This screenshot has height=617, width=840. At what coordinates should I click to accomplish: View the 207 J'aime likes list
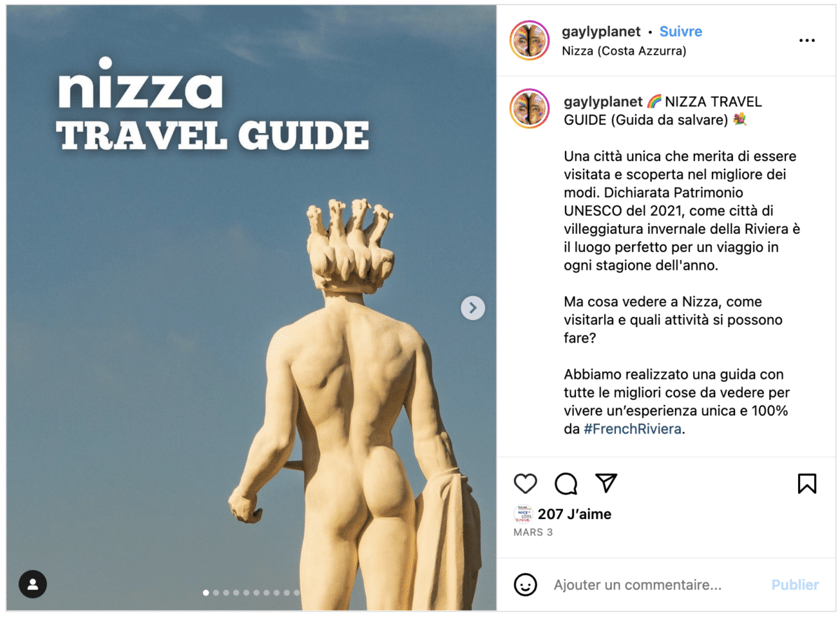[575, 514]
